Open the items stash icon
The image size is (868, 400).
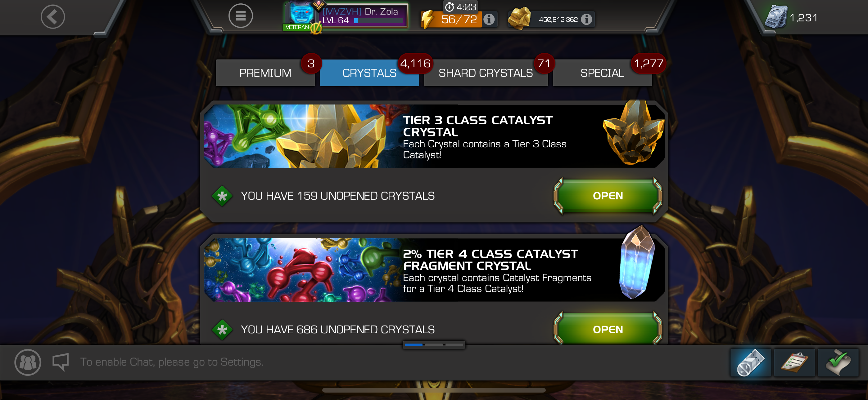750,362
